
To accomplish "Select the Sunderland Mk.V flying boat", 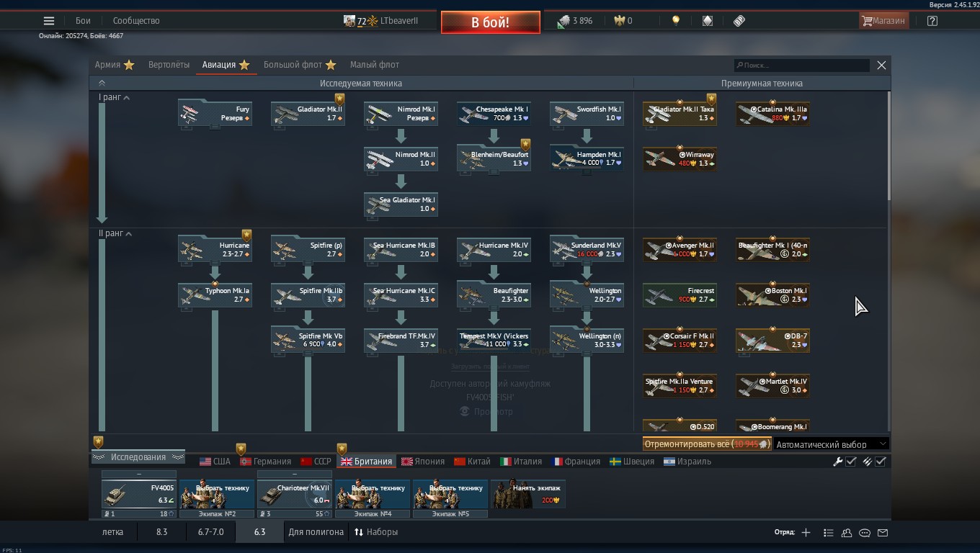I will click(x=587, y=250).
